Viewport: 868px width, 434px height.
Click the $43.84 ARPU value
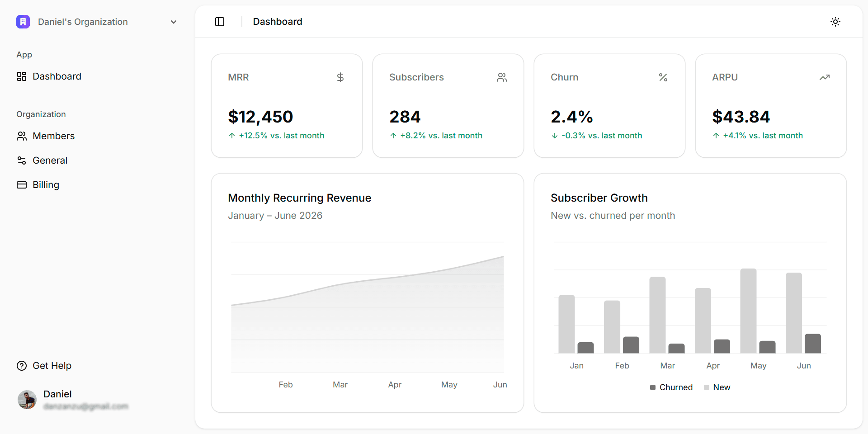point(741,117)
